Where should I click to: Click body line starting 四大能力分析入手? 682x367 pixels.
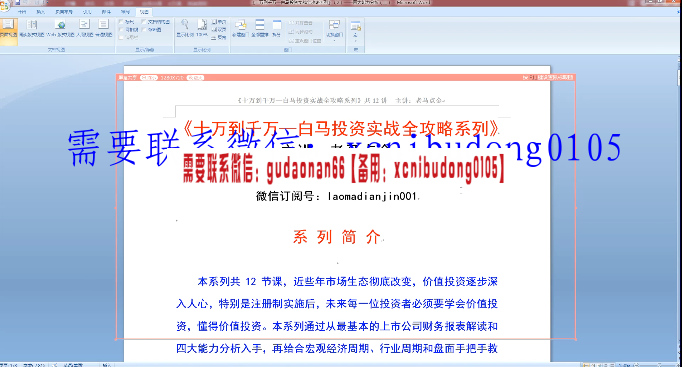coord(337,348)
